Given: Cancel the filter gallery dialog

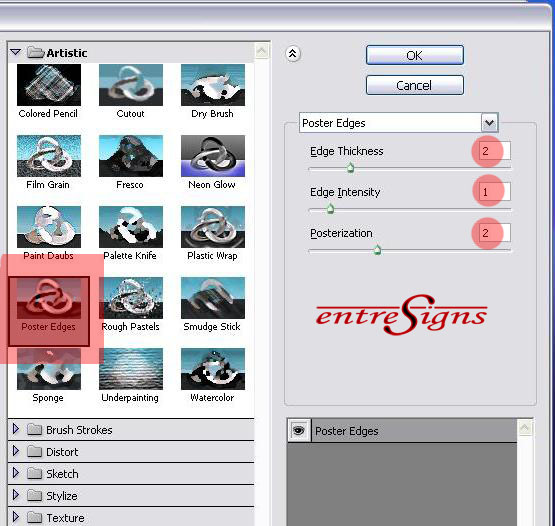Looking at the screenshot, I should point(414,85).
